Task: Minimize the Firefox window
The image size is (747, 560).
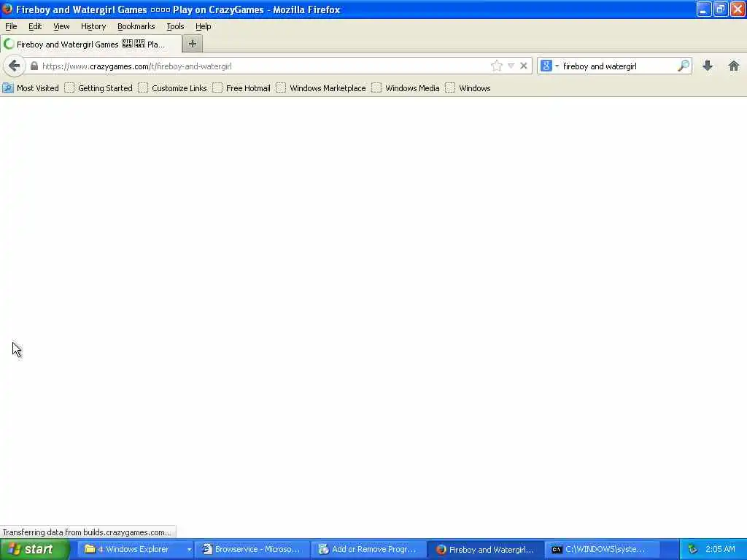Action: [x=704, y=9]
